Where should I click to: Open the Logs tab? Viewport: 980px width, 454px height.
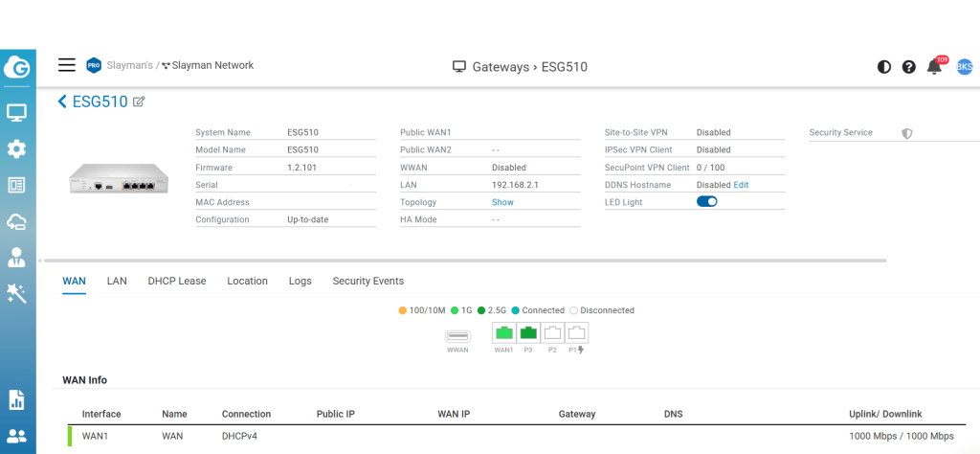pyautogui.click(x=300, y=281)
